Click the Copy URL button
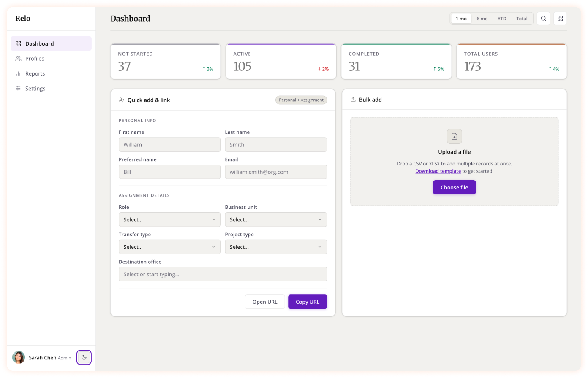 307,302
